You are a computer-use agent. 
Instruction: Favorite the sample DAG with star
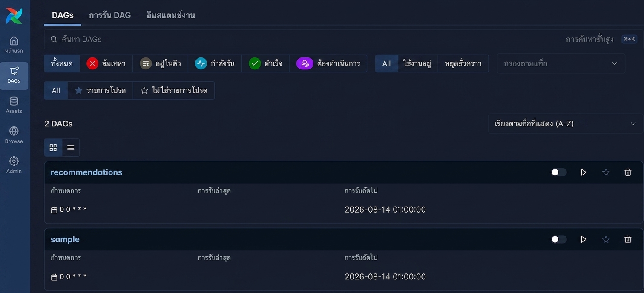pos(606,239)
